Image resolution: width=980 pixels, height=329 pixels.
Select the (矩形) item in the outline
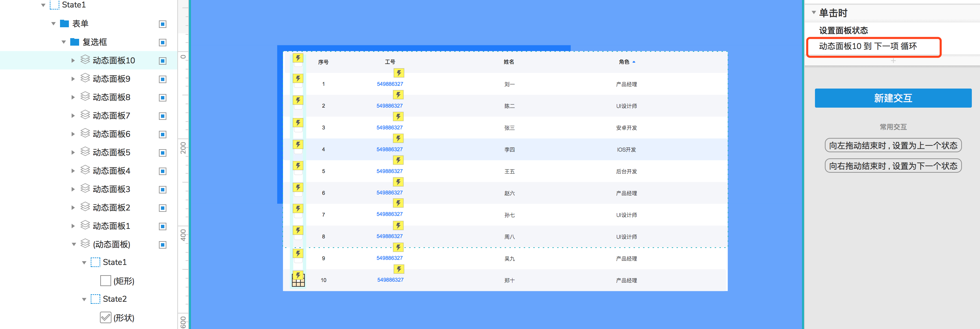pos(124,281)
